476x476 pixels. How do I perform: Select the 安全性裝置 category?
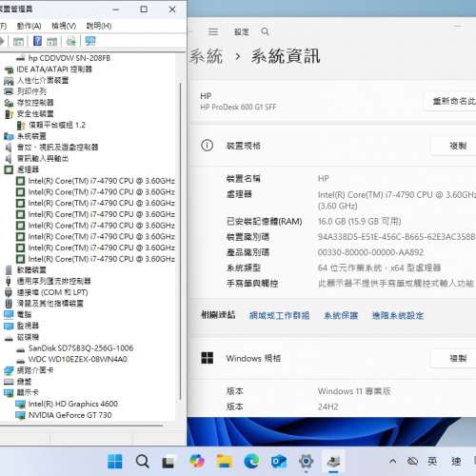coord(35,113)
